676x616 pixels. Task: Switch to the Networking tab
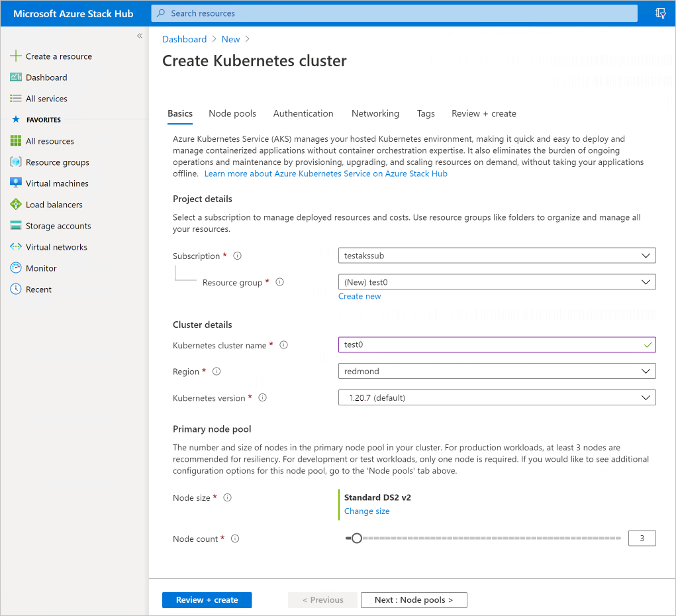(375, 113)
